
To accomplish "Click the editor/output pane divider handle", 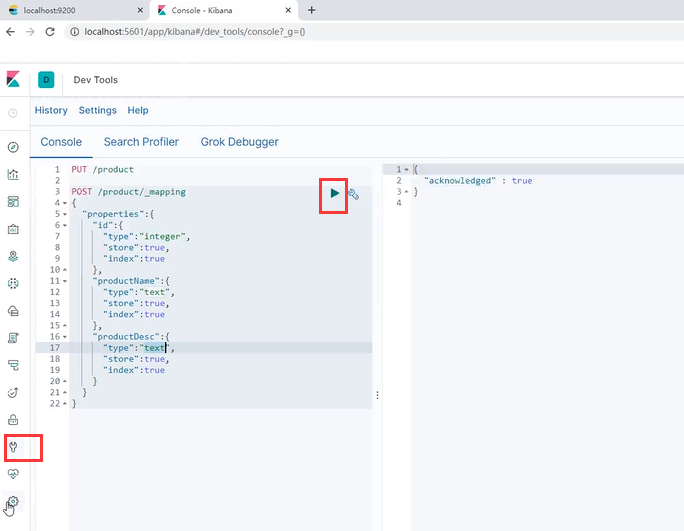I will tap(377, 395).
